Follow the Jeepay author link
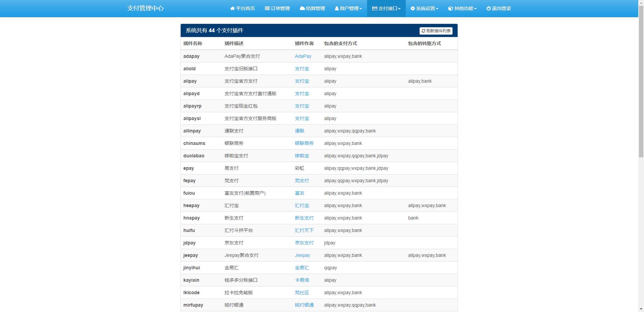 pyautogui.click(x=302, y=255)
